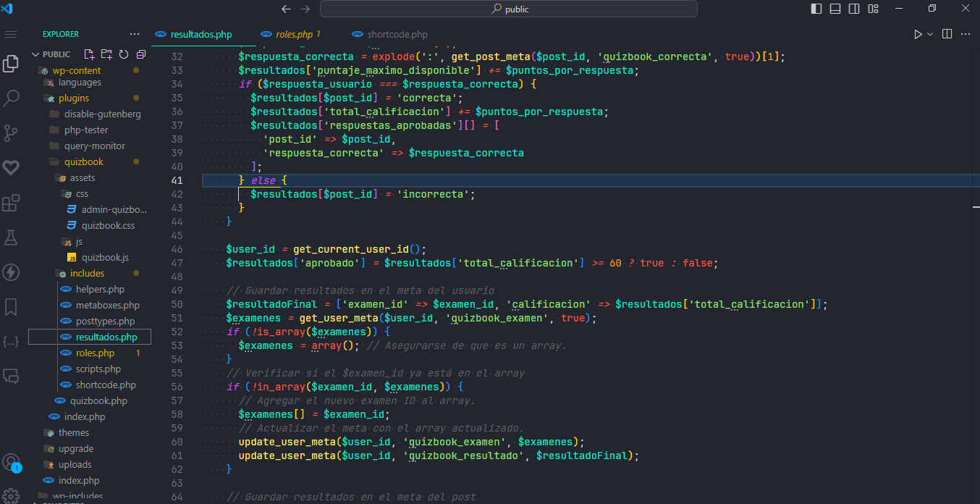Open editor more actions menu

pyautogui.click(x=966, y=34)
